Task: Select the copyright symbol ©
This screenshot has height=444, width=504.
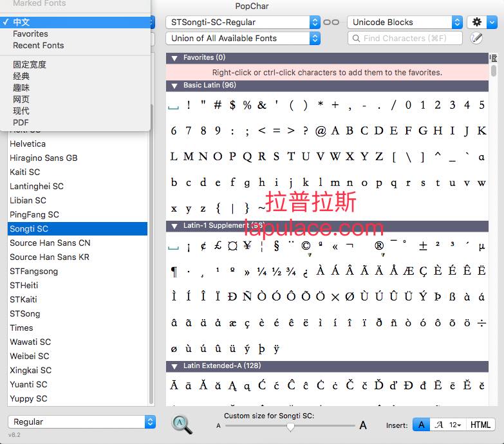Action: pos(306,246)
